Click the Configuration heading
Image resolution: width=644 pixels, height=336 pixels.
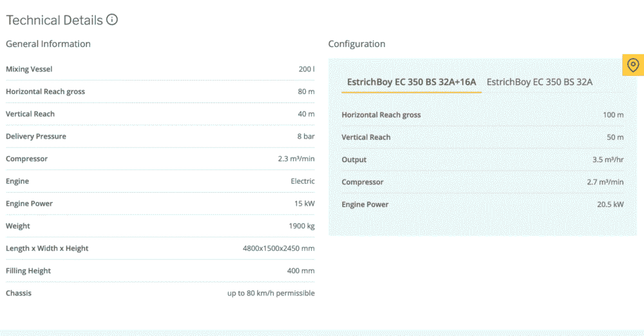[357, 44]
